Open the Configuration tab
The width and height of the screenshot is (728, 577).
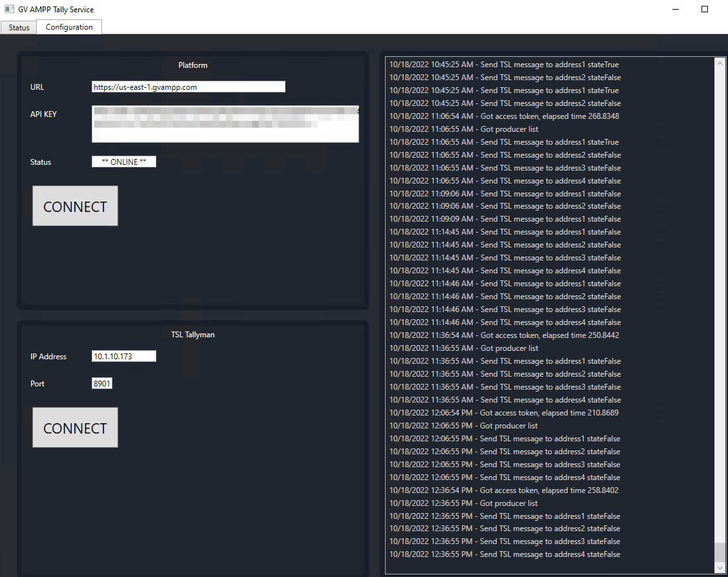click(x=69, y=27)
